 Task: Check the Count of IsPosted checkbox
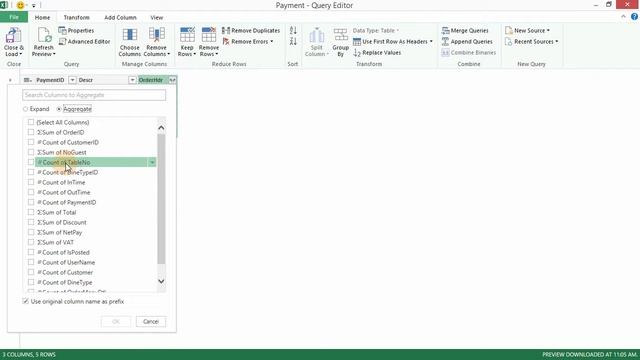(31, 252)
